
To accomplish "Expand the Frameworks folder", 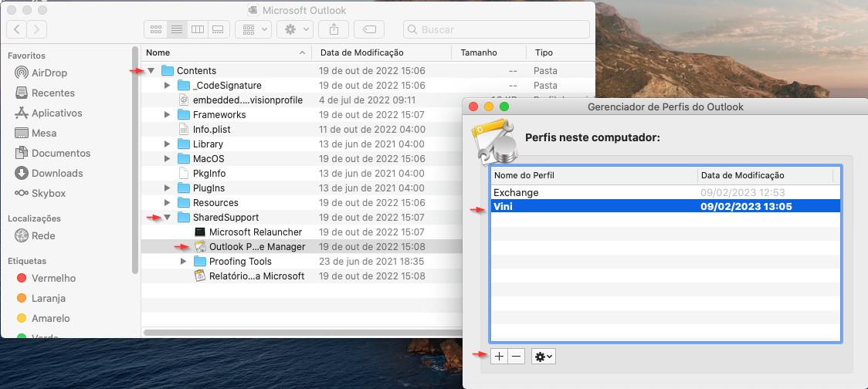I will tap(168, 114).
